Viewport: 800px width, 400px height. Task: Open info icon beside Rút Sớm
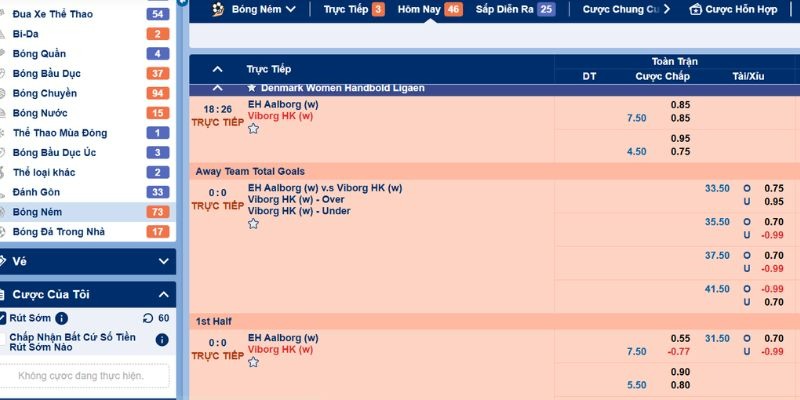pyautogui.click(x=61, y=318)
